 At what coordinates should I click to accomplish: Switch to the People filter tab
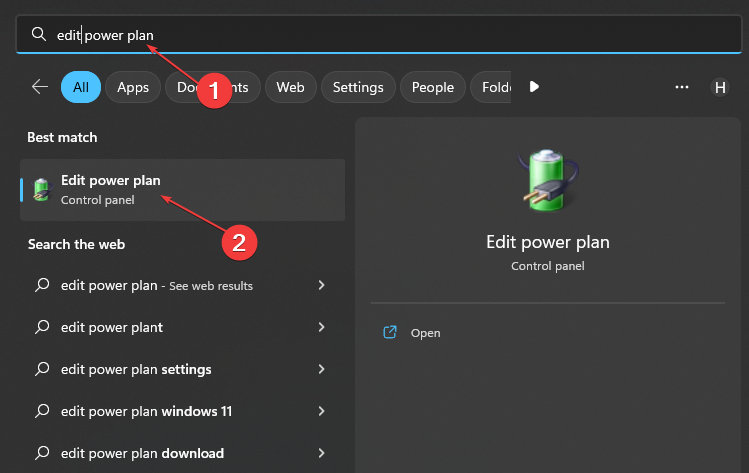coord(432,87)
